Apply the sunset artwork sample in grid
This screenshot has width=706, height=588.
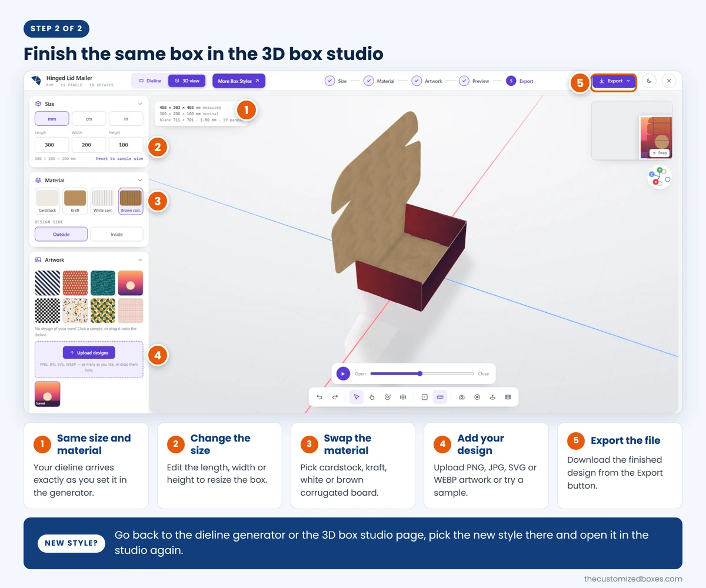click(x=131, y=283)
